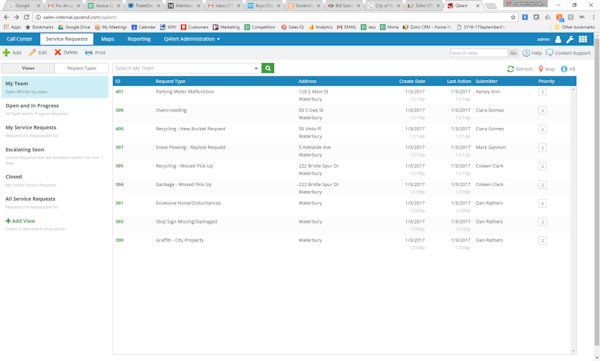Click the green Add plus icon
Viewport: 600px width, 361px height.
7,52
